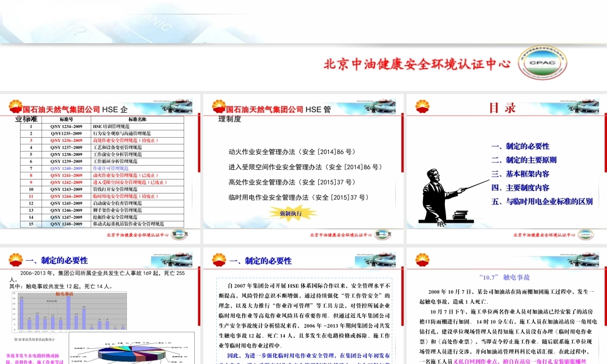Click 进入受限空间作业安全管理办法 line
Image resolution: width=607 pixels, height=364 pixels.
305,167
